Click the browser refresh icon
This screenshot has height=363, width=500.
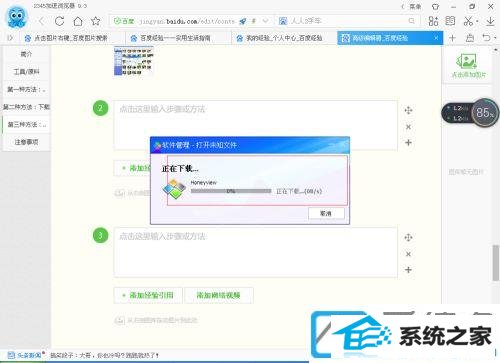59,21
